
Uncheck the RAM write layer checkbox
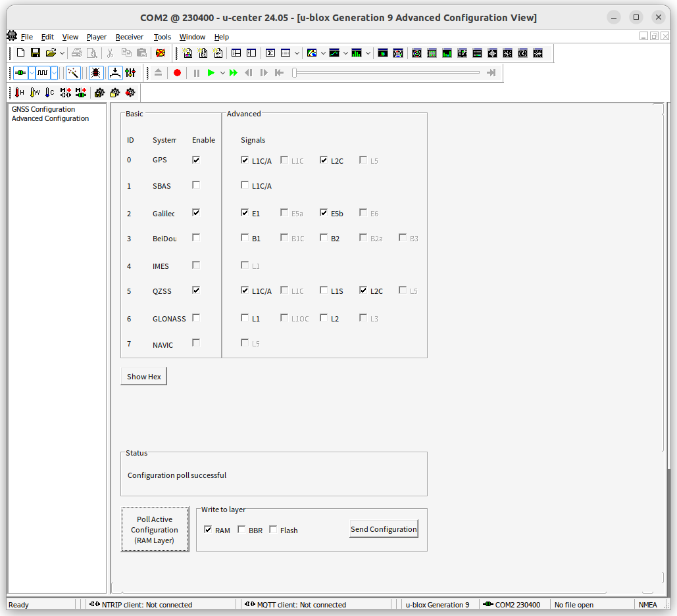208,529
